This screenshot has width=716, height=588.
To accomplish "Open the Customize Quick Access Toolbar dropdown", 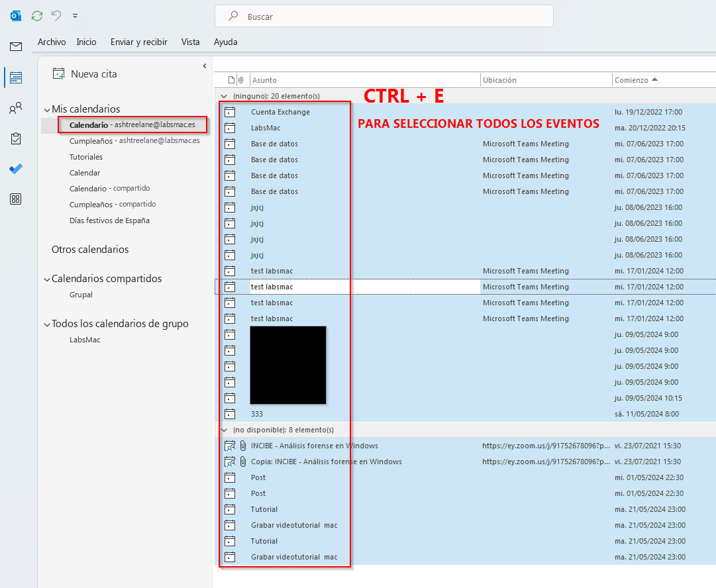I will pos(75,15).
